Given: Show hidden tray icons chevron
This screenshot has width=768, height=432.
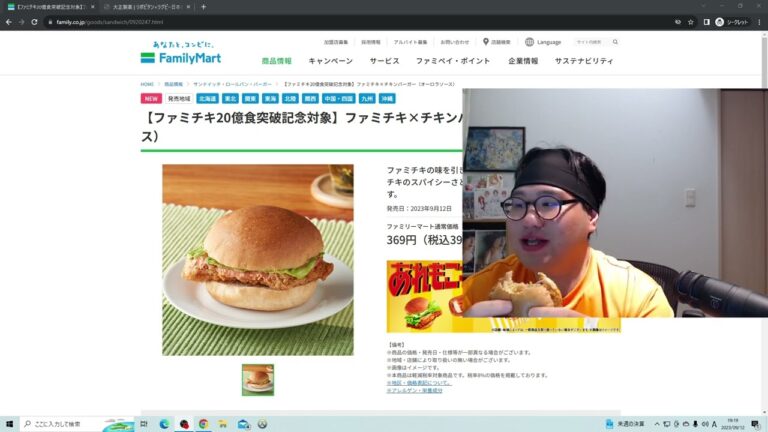Looking at the screenshot, I should [x=657, y=424].
